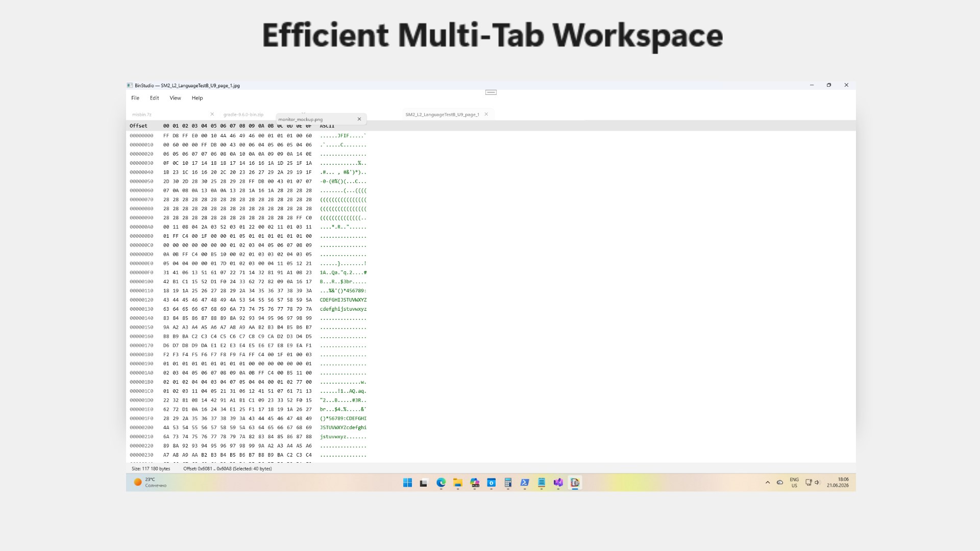Open PowerShell terminal from the taskbar
Screen dimensions: 980x551
coord(525,483)
